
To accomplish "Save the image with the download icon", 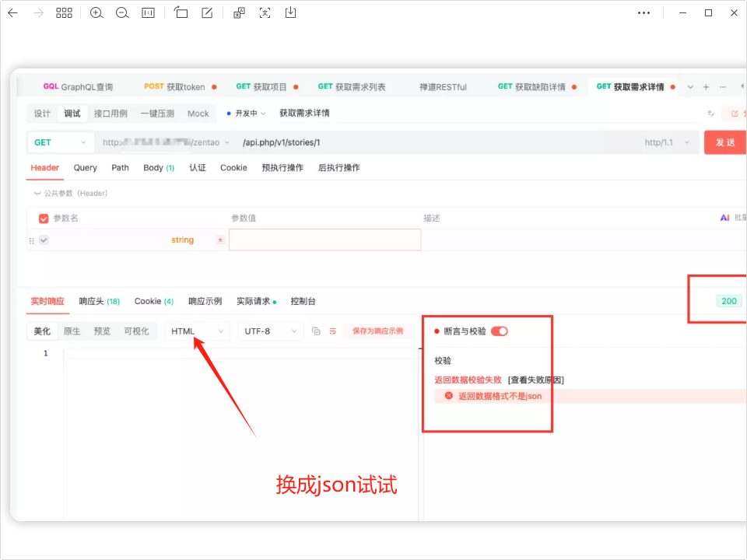I will point(290,13).
